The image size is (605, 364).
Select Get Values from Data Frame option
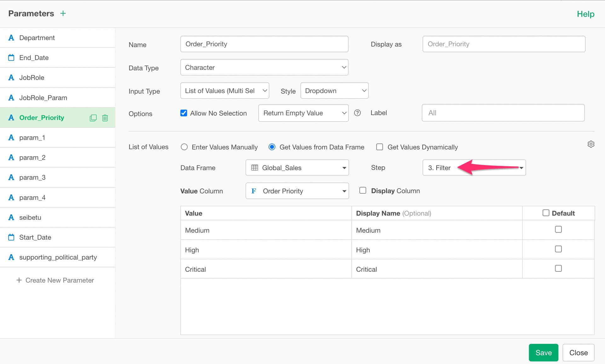click(272, 147)
